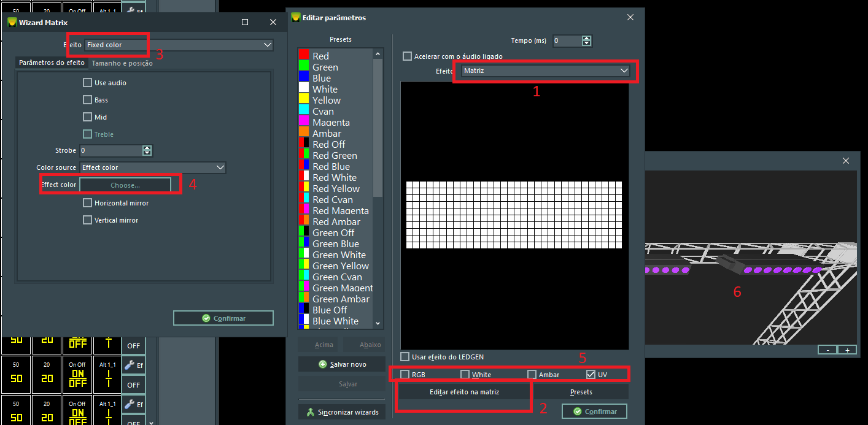Check Acelerar com o áudio ligado
868x425 pixels.
click(407, 56)
